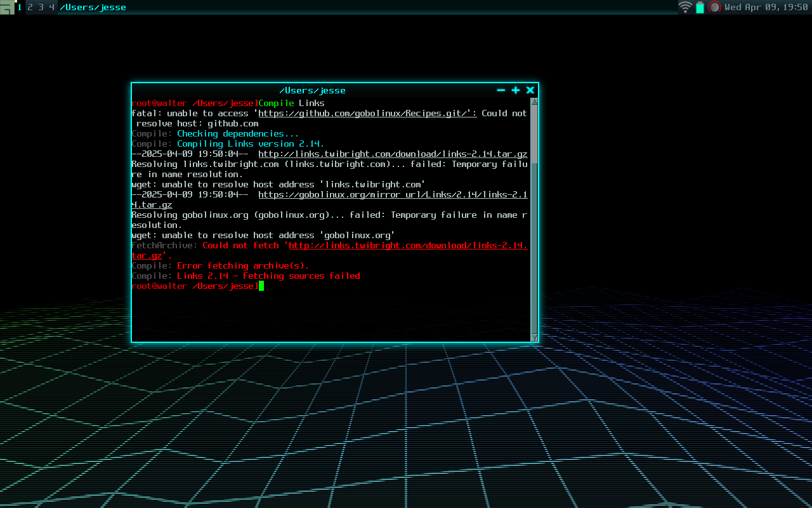
Task: Click the terminal title bar text /Users/jesse
Action: tap(312, 90)
